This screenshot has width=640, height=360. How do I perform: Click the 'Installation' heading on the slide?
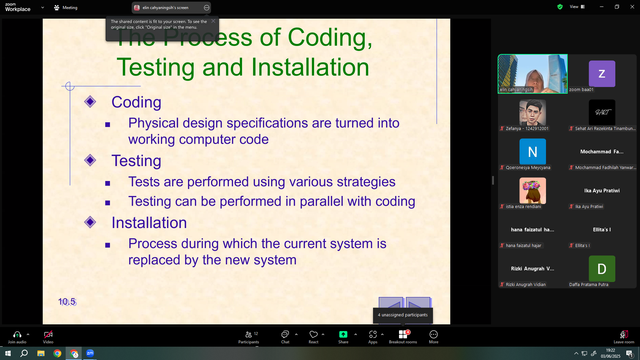pyautogui.click(x=149, y=222)
